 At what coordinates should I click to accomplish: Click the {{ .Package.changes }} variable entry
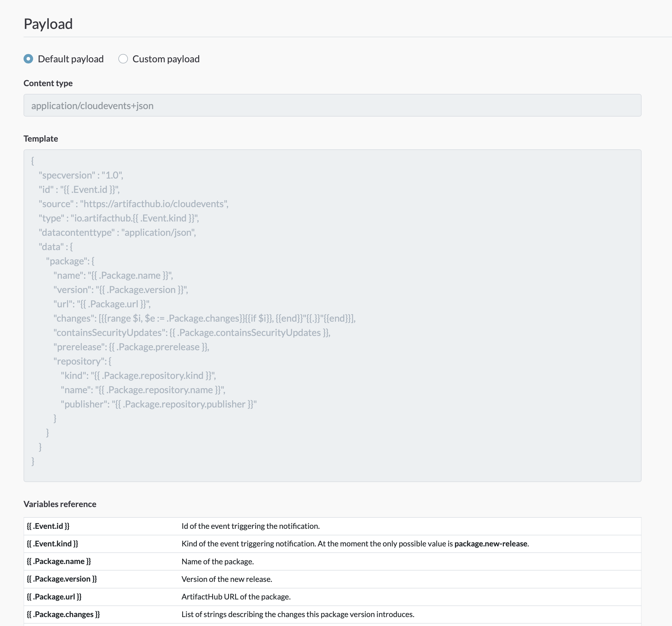[63, 614]
